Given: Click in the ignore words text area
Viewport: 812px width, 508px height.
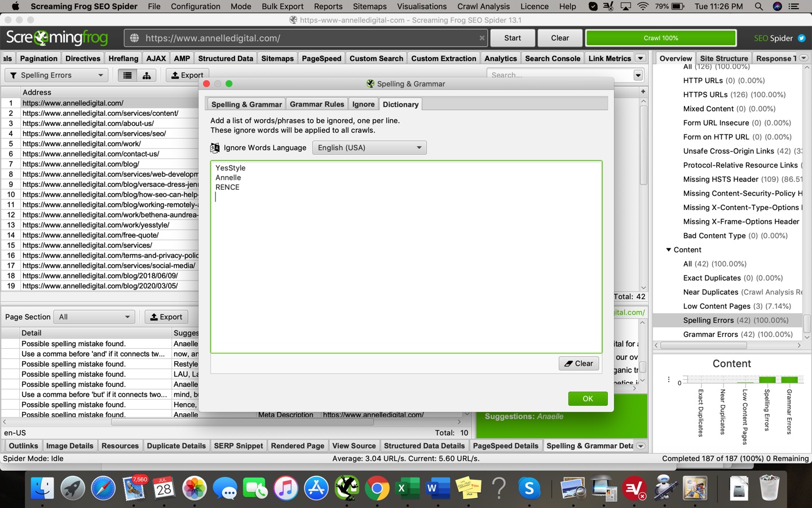Looking at the screenshot, I should click(406, 257).
